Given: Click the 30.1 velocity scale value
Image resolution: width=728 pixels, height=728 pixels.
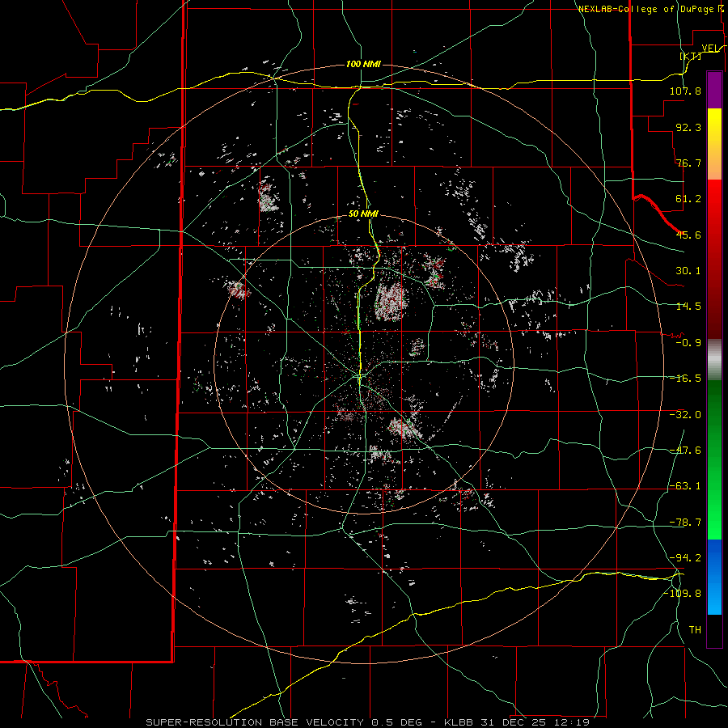Looking at the screenshot, I should [688, 271].
